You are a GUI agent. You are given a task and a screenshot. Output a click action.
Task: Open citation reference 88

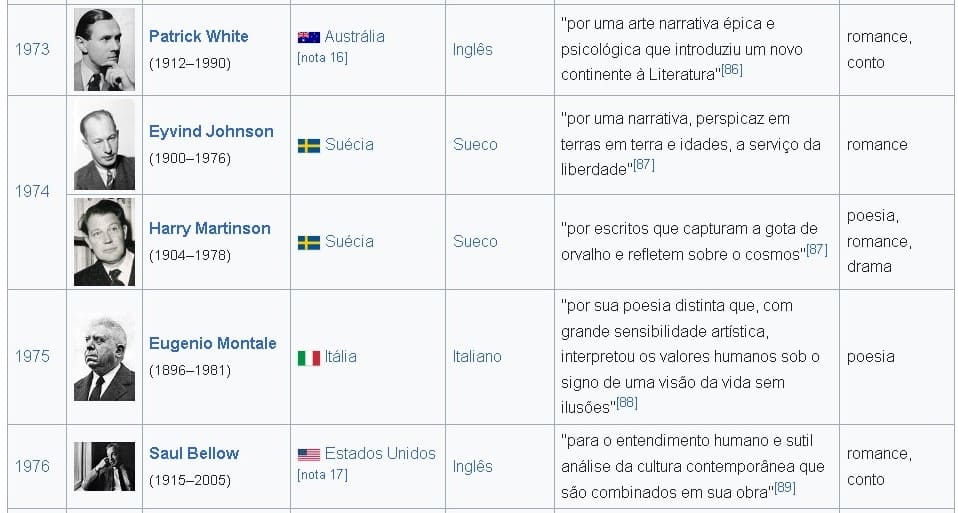point(627,403)
